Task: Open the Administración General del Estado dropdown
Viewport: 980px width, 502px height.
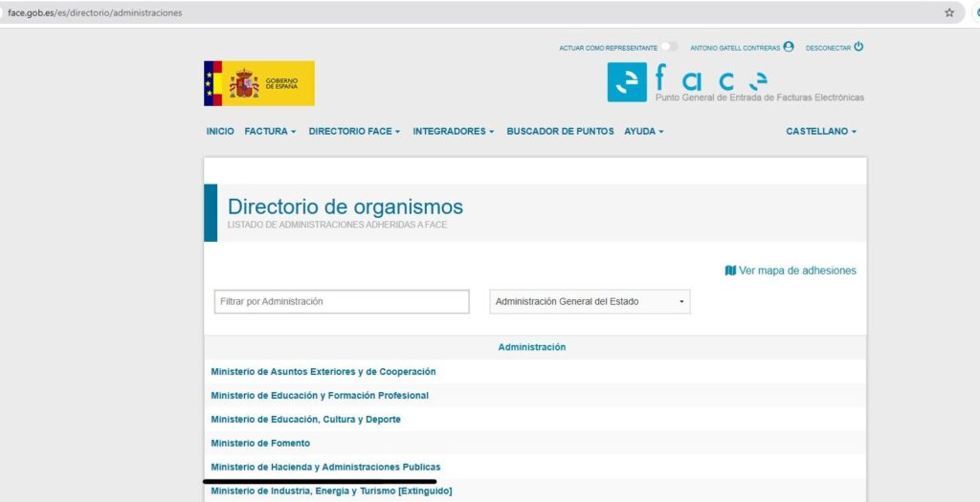Action: point(590,301)
